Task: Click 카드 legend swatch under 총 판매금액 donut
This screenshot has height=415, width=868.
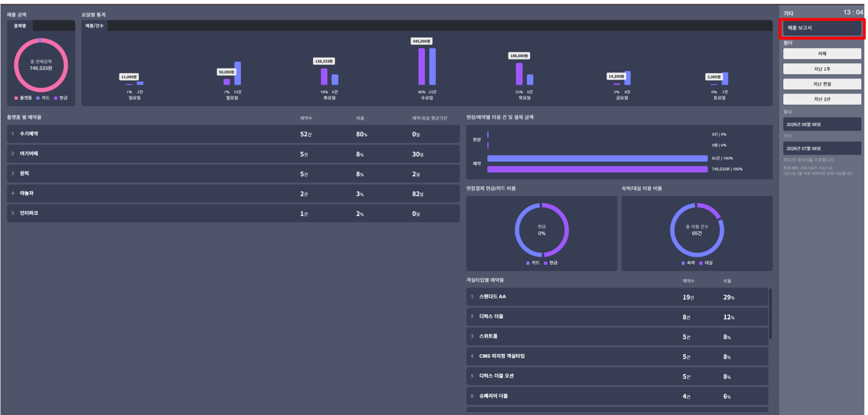Action: coord(38,98)
